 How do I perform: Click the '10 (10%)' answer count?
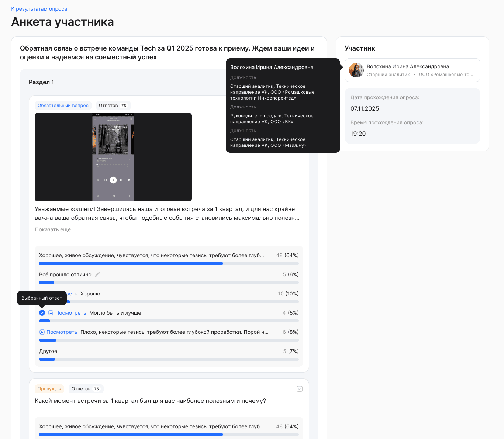[x=289, y=294]
